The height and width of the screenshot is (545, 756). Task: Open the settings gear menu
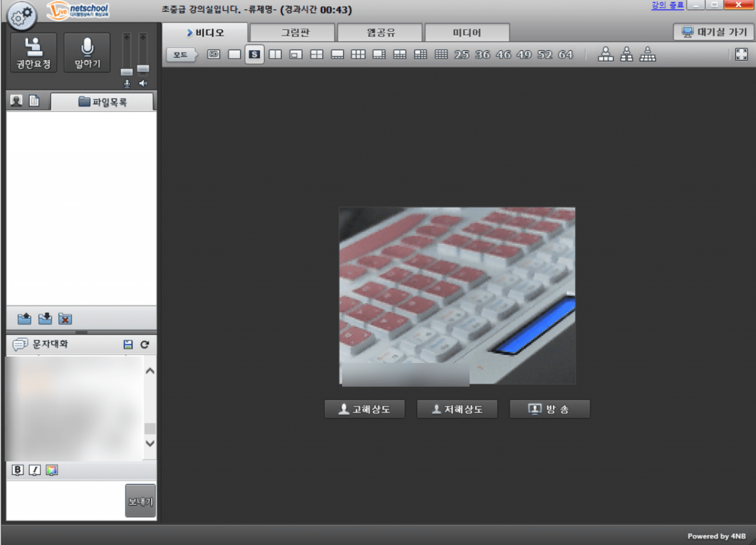pyautogui.click(x=22, y=16)
